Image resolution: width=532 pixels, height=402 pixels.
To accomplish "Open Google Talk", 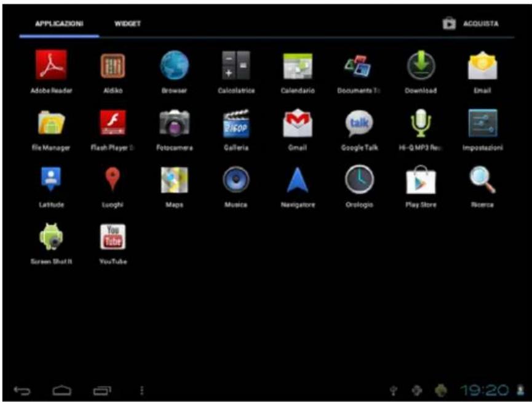I will click(x=359, y=123).
